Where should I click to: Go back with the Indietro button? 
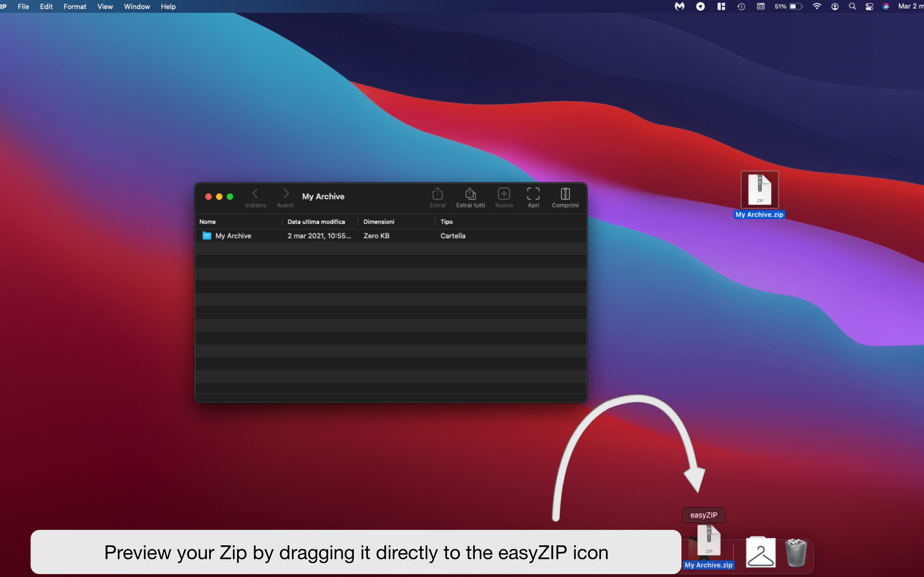pyautogui.click(x=255, y=196)
